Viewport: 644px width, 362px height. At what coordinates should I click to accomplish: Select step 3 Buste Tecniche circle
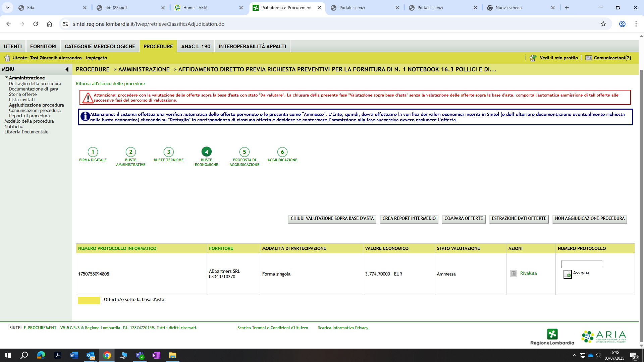pyautogui.click(x=168, y=152)
